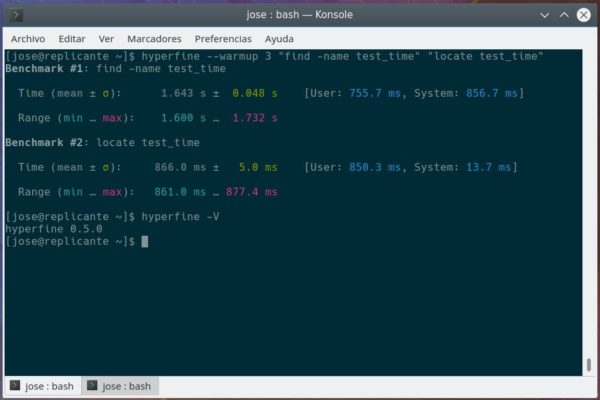The height and width of the screenshot is (400, 600).
Task: Click the vertical scrollbar track in terminal
Action: (590, 200)
